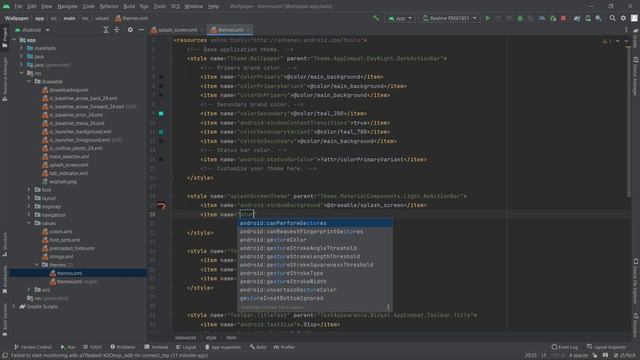Open the Project side tool window button

[4, 38]
